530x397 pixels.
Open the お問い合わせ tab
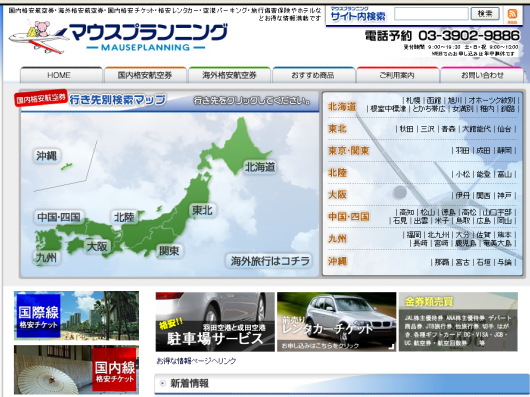click(x=482, y=75)
